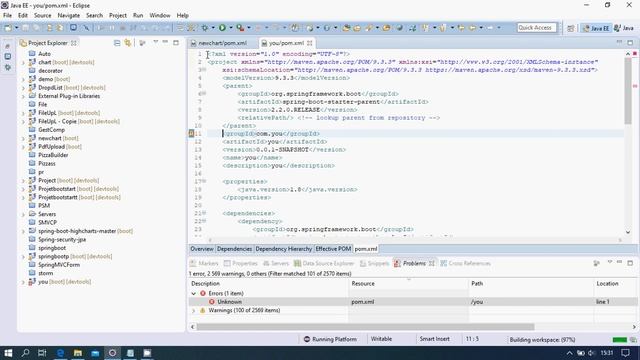Click the error marker on line 11 gutter

[x=191, y=133]
